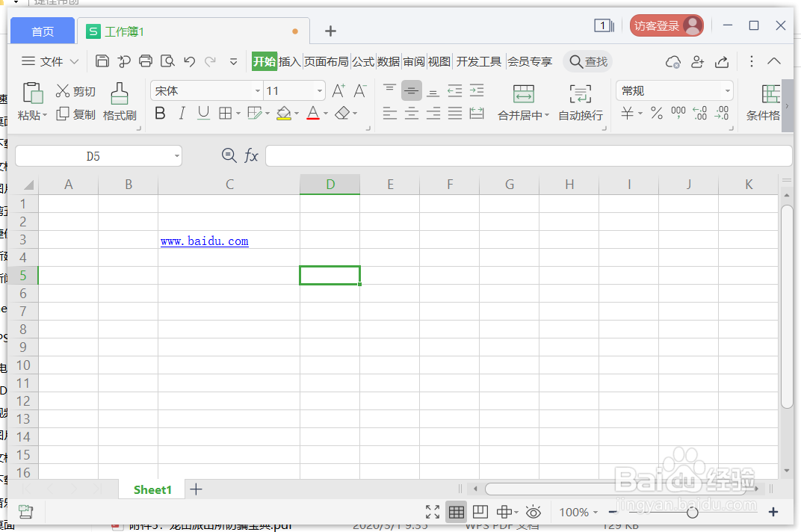Image resolution: width=801 pixels, height=532 pixels.
Task: Click the Redo arrow
Action: pos(211,62)
